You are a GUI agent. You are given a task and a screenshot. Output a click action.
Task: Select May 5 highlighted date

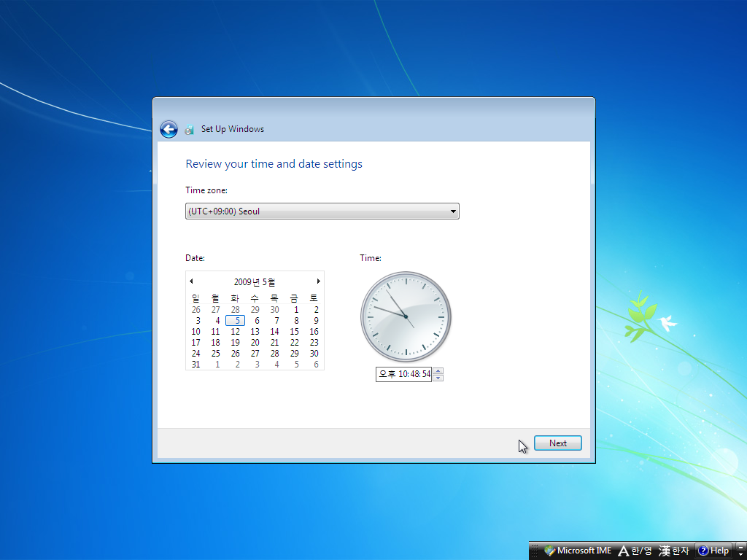tap(236, 321)
